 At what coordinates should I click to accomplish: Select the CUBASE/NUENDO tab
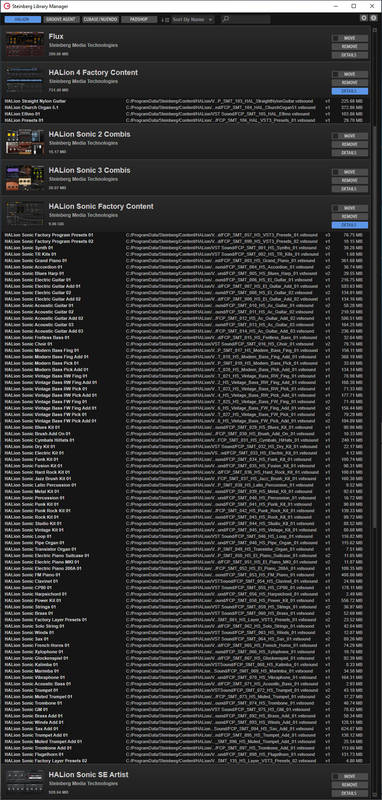(x=100, y=19)
